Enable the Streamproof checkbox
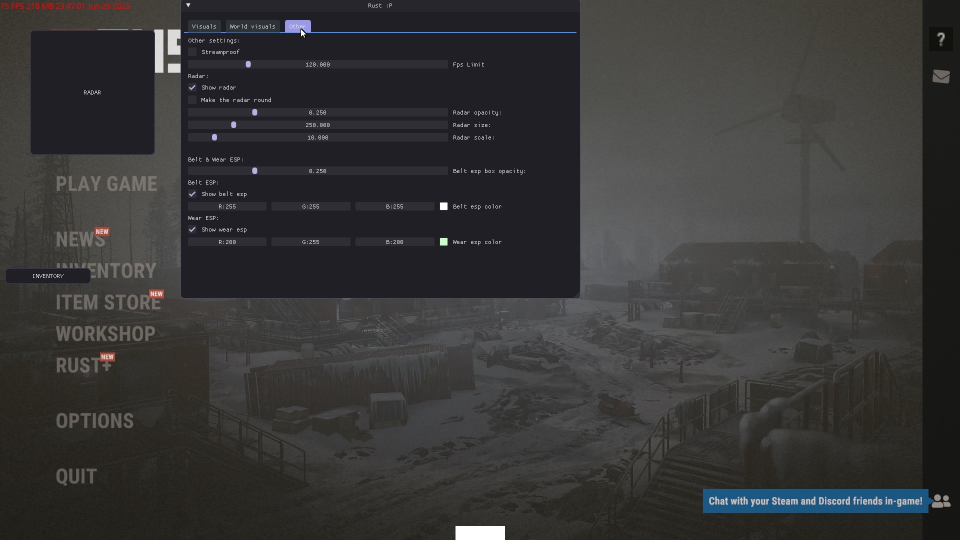This screenshot has height=540, width=960. [x=192, y=52]
